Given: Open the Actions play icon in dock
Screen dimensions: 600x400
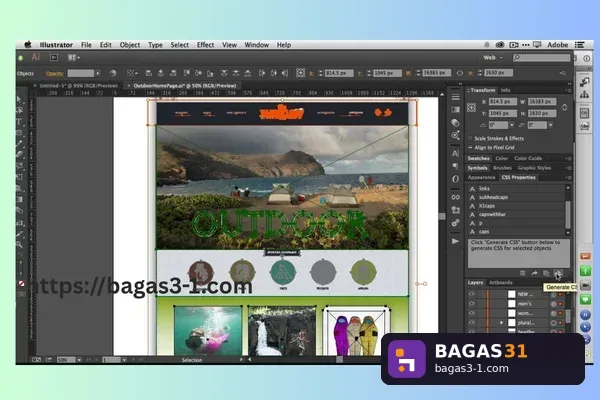Looking at the screenshot, I should (455, 241).
